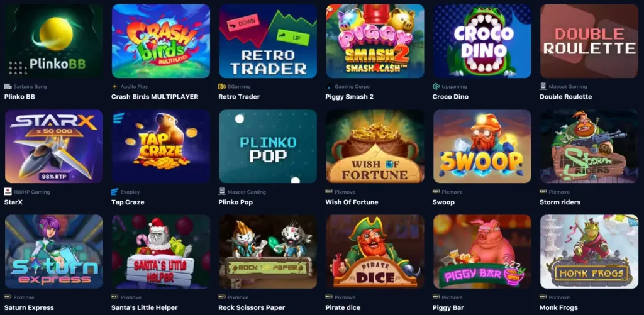Viewport: 644px width, 315px height.
Task: Click the Gaming Corps provider icon
Action: tap(329, 87)
